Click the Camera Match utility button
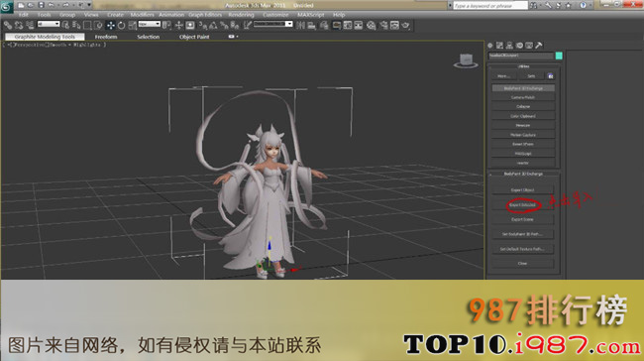 [x=523, y=97]
